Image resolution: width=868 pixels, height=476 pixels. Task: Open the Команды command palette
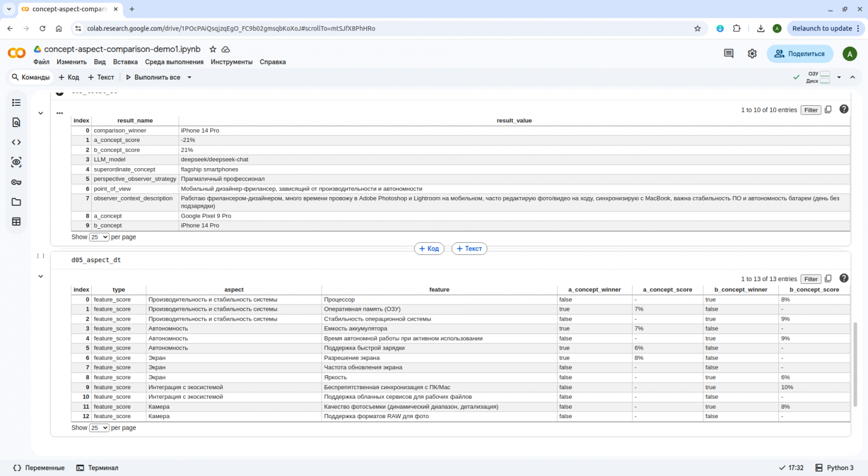pos(31,77)
